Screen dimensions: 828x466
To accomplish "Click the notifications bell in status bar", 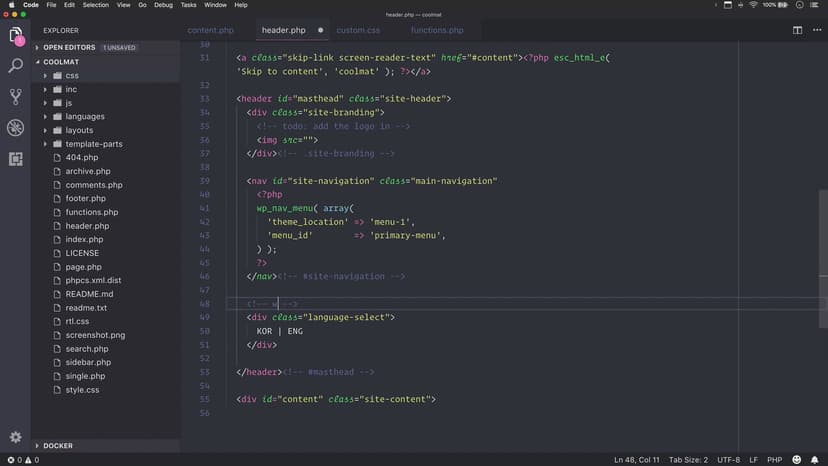I will coord(815,460).
